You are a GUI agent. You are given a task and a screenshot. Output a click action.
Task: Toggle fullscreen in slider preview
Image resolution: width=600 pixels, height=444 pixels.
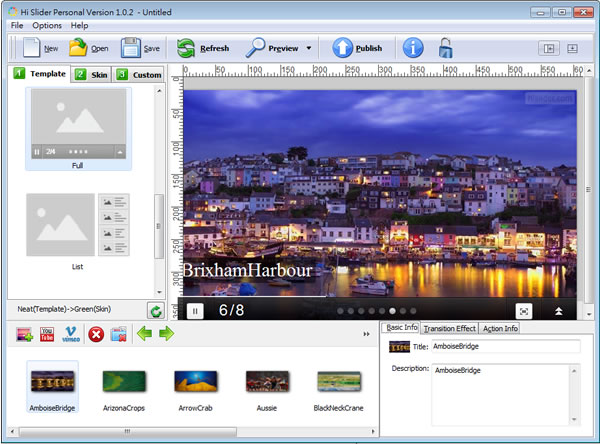click(x=523, y=311)
